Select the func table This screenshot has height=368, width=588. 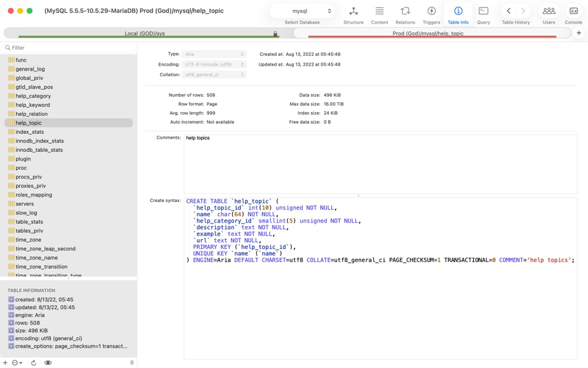click(x=68, y=59)
